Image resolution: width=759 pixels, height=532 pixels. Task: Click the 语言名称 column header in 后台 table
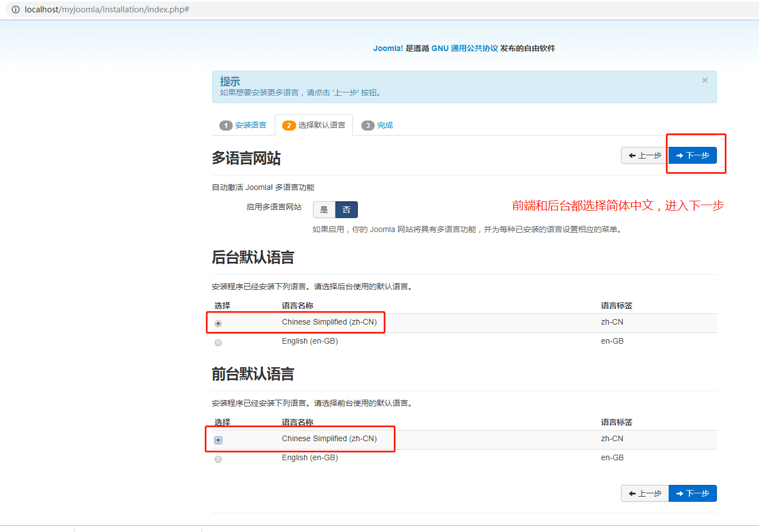[297, 306]
